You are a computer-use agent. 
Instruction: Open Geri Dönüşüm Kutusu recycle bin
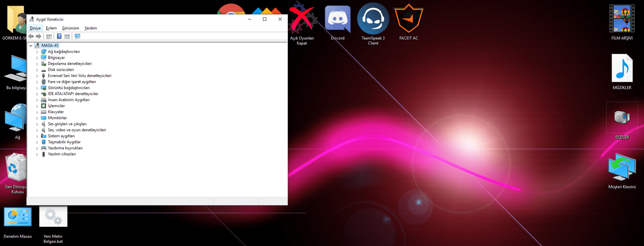16,173
